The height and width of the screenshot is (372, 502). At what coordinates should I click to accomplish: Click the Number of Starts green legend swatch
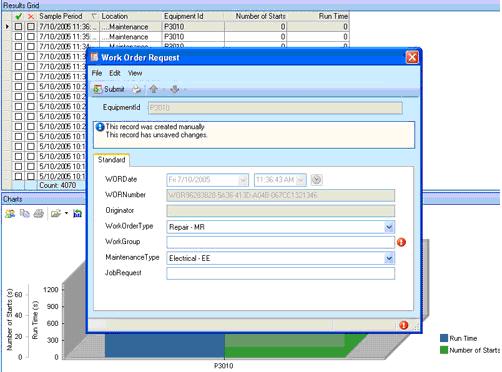[444, 350]
